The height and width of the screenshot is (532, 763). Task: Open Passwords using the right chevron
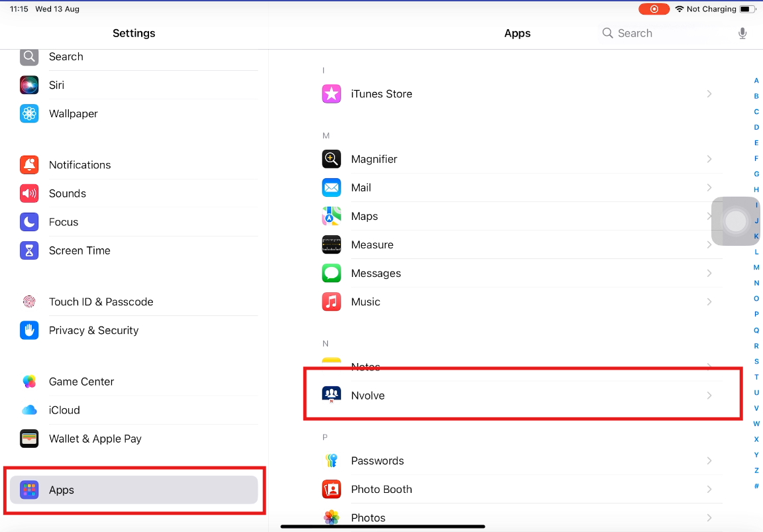point(709,460)
